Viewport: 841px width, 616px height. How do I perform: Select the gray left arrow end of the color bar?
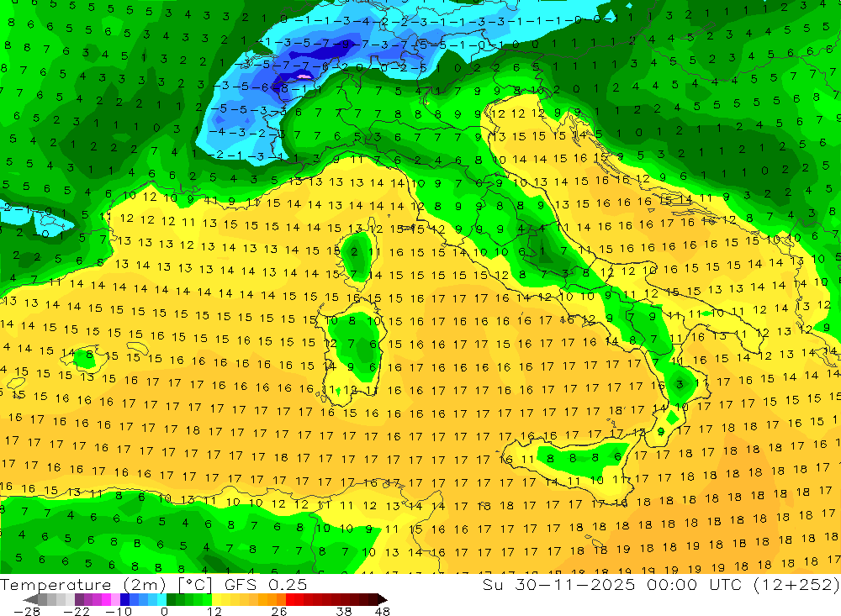tap(31, 599)
